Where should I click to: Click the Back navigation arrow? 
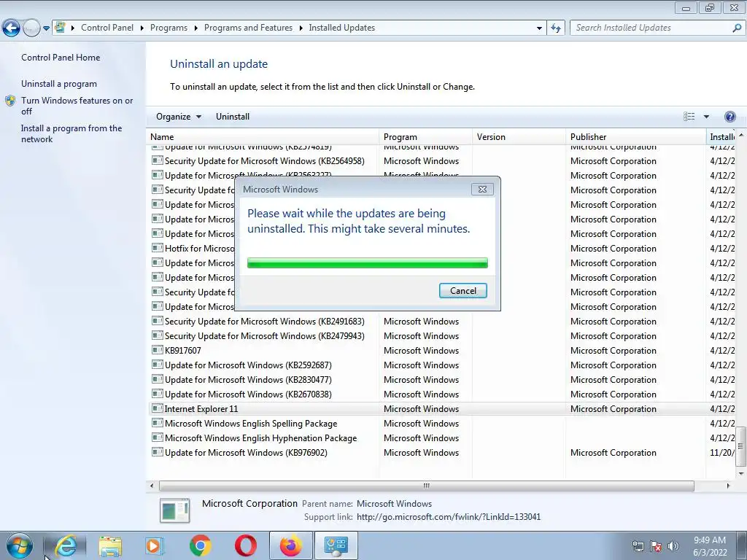pos(12,28)
